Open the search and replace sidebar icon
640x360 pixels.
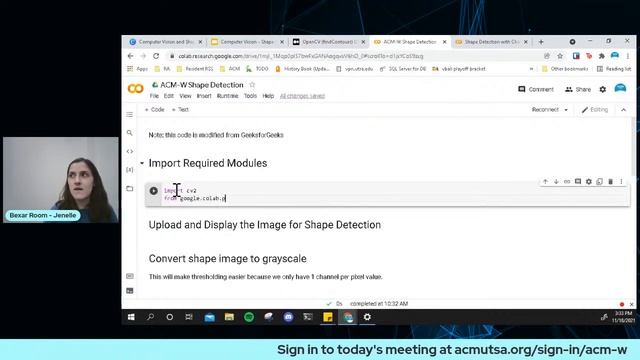coord(130,133)
